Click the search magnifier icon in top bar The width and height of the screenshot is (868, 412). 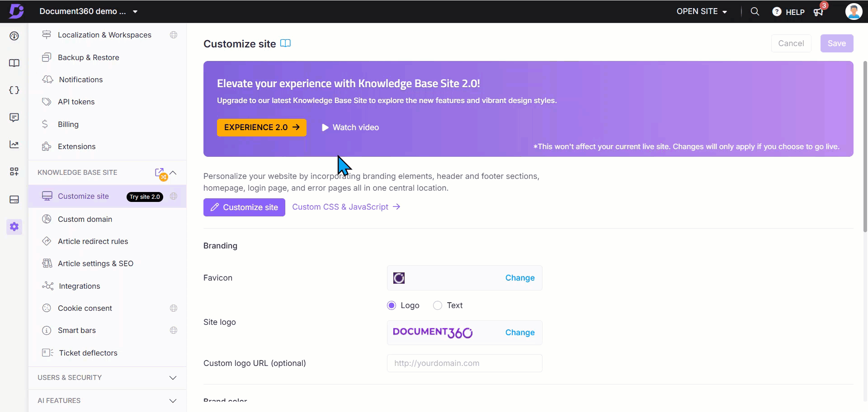(755, 12)
